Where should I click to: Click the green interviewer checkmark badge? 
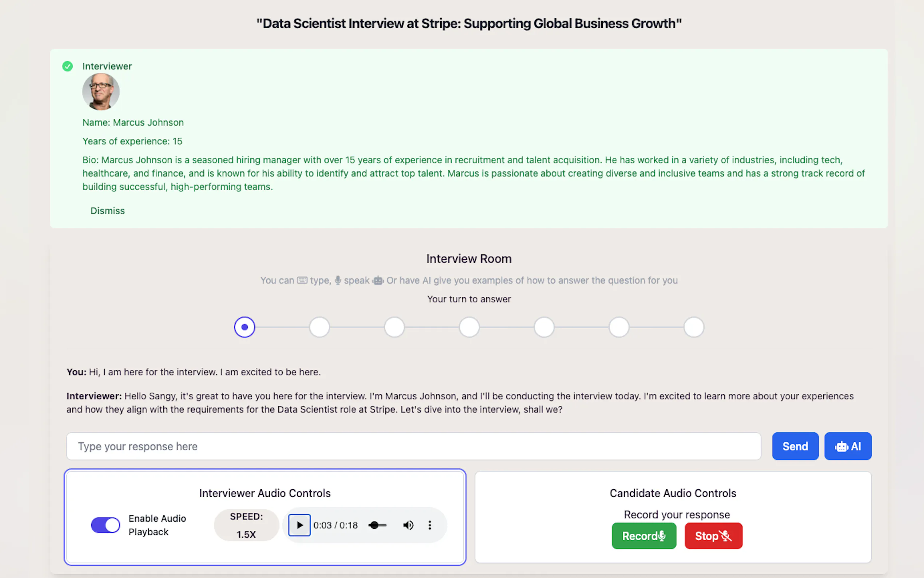click(67, 66)
